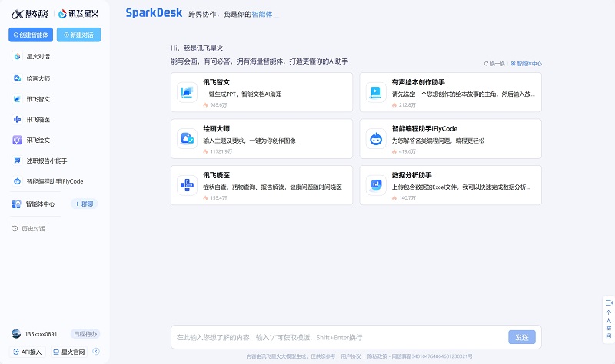Click the account name 135xxxx0891

click(41, 334)
